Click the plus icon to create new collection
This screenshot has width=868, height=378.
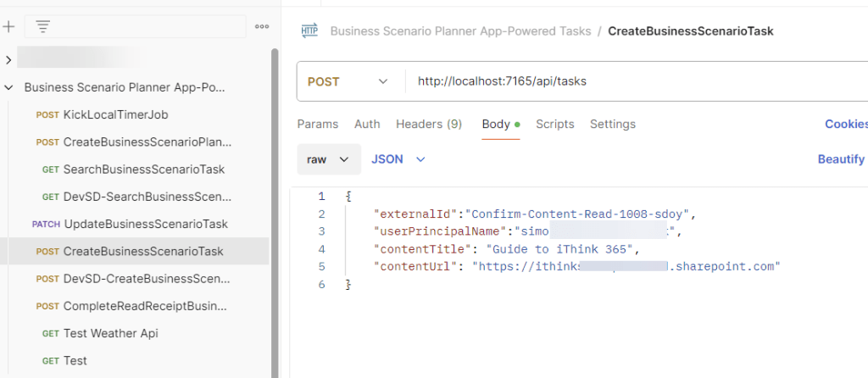tap(8, 26)
